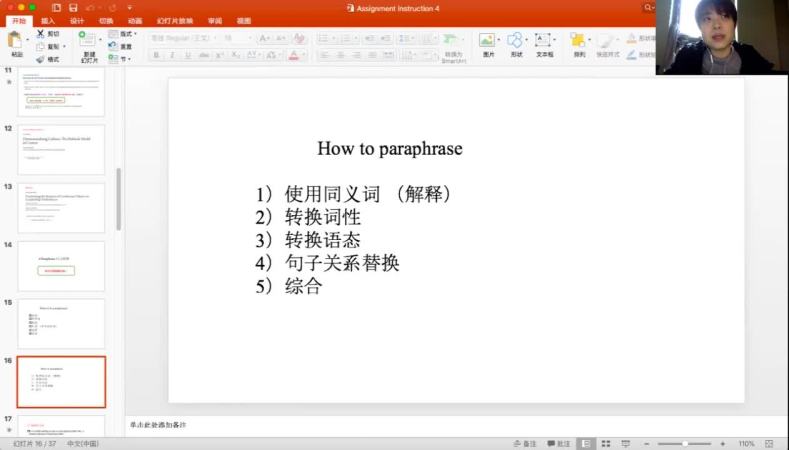Click the Fit slide to window icon
This screenshot has width=789, height=450.
click(x=769, y=443)
